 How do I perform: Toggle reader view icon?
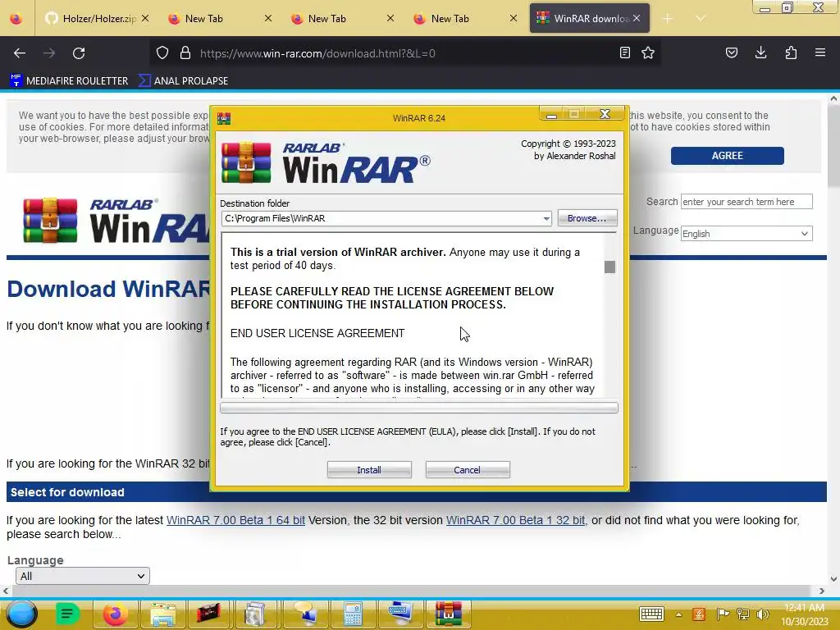(624, 53)
